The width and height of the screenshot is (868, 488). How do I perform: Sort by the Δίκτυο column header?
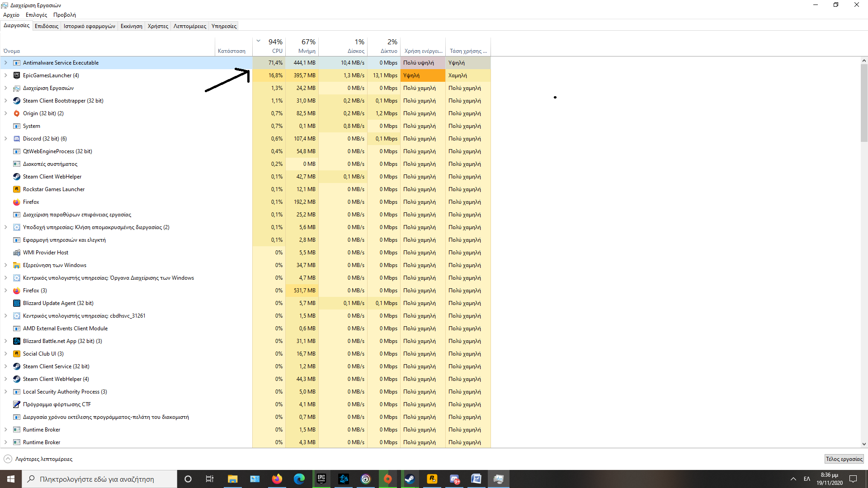coord(384,47)
